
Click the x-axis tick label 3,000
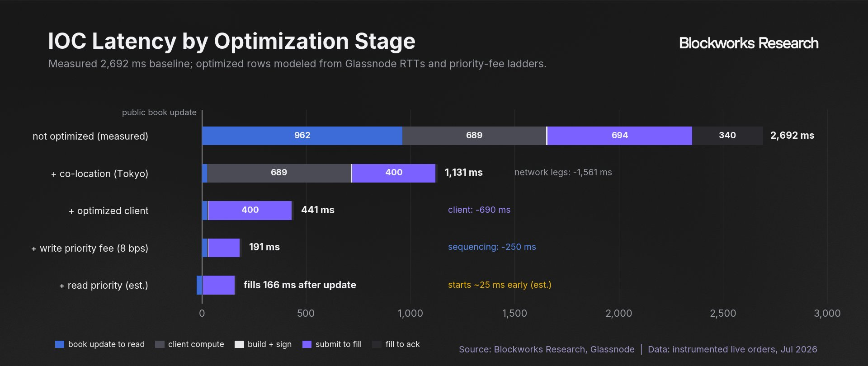tap(827, 314)
